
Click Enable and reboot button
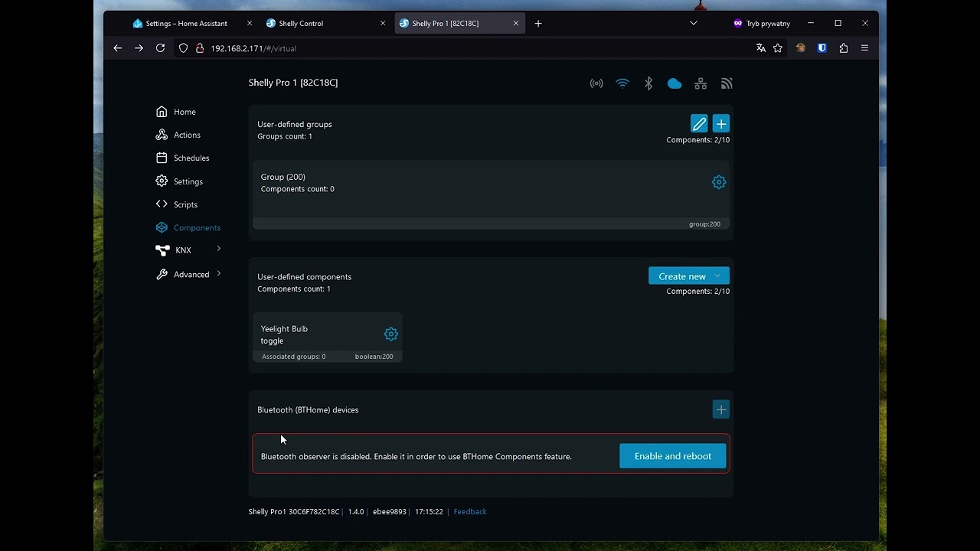(x=673, y=456)
